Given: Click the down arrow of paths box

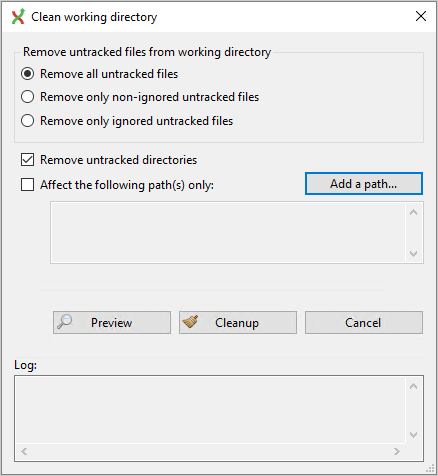Looking at the screenshot, I should pos(414,254).
